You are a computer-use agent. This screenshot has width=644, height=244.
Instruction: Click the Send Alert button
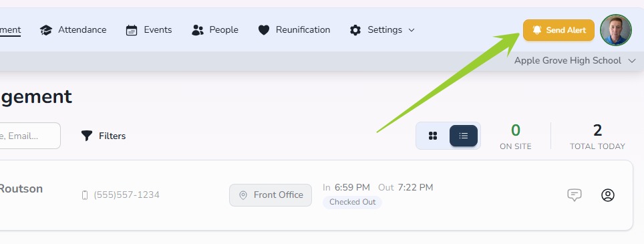click(558, 30)
